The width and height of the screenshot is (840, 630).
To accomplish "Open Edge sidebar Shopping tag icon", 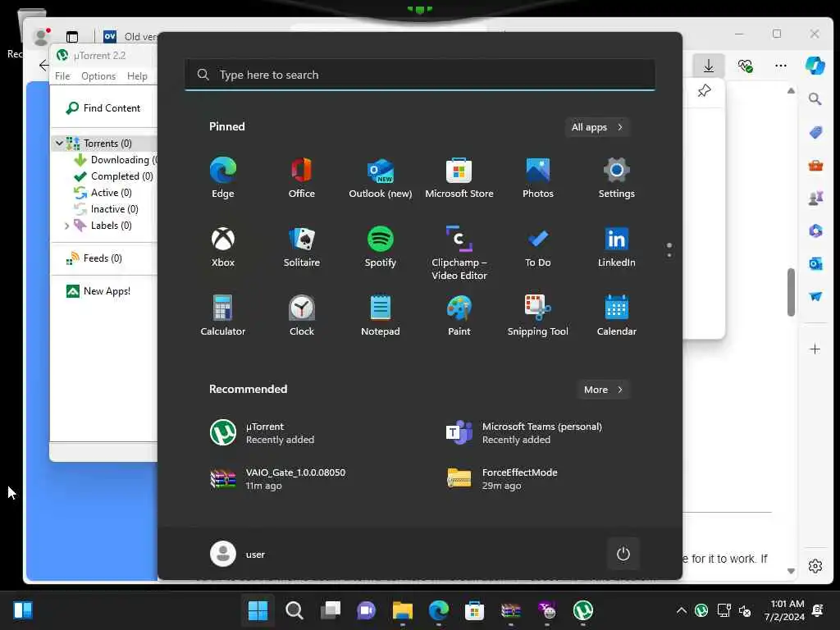I will pos(815,132).
